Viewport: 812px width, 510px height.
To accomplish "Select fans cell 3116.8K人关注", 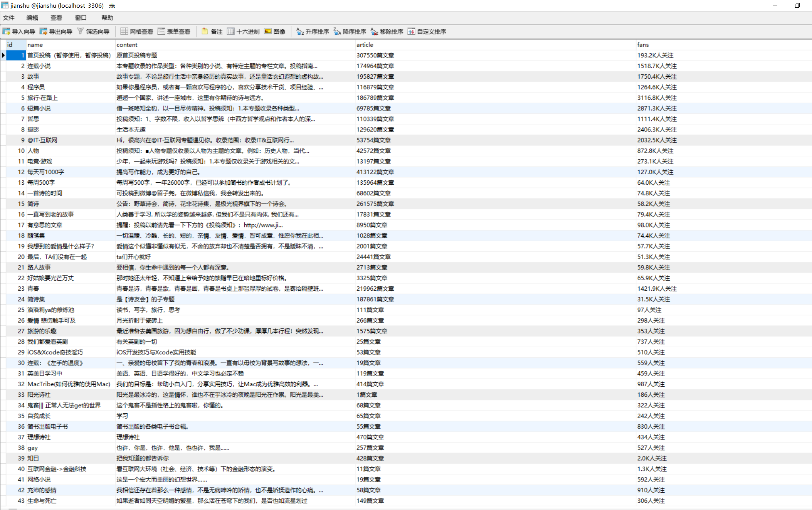I will pos(724,98).
